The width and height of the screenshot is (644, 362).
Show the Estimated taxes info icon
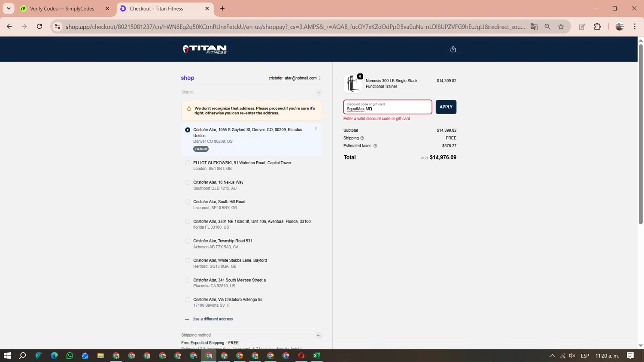coord(375,146)
